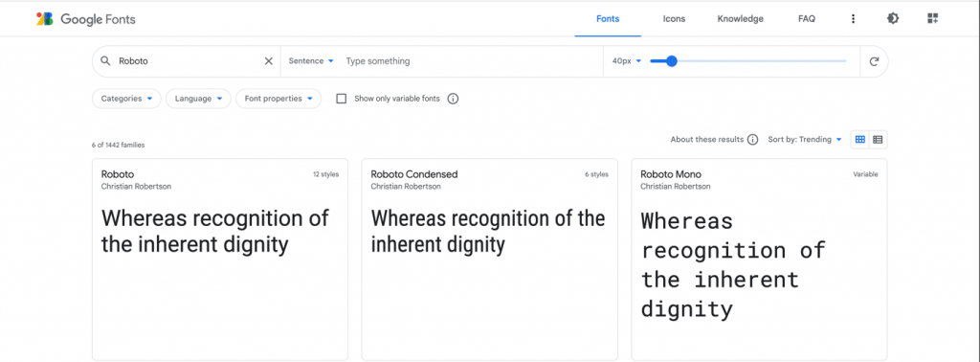Screen dimensions: 980x362
Task: Switch to list view layout
Action: (878, 140)
